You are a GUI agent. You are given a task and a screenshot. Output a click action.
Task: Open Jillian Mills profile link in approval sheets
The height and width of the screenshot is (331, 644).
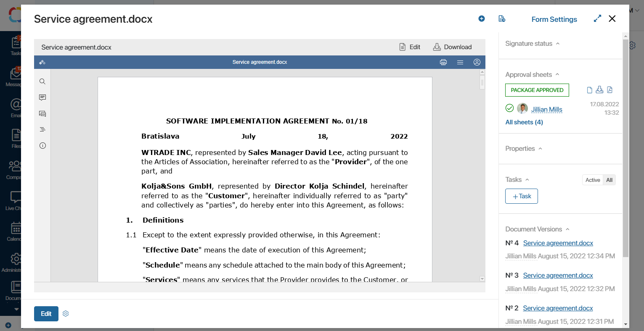(546, 109)
